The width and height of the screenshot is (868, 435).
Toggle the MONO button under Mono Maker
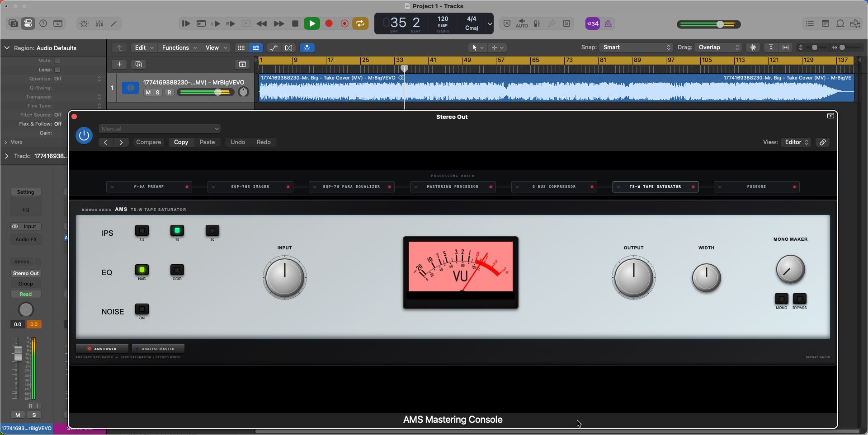pyautogui.click(x=782, y=299)
